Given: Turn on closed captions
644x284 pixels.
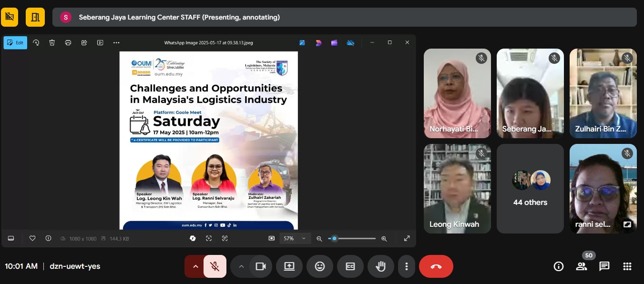Looking at the screenshot, I should [350, 266].
